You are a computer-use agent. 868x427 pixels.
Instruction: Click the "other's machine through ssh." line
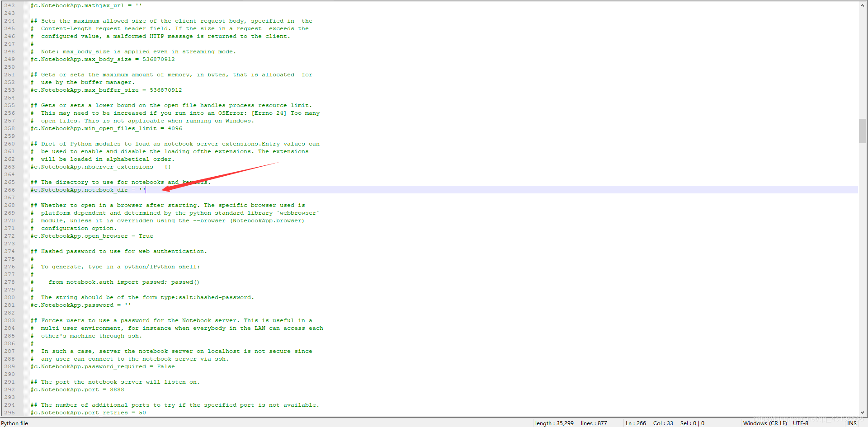coord(86,336)
